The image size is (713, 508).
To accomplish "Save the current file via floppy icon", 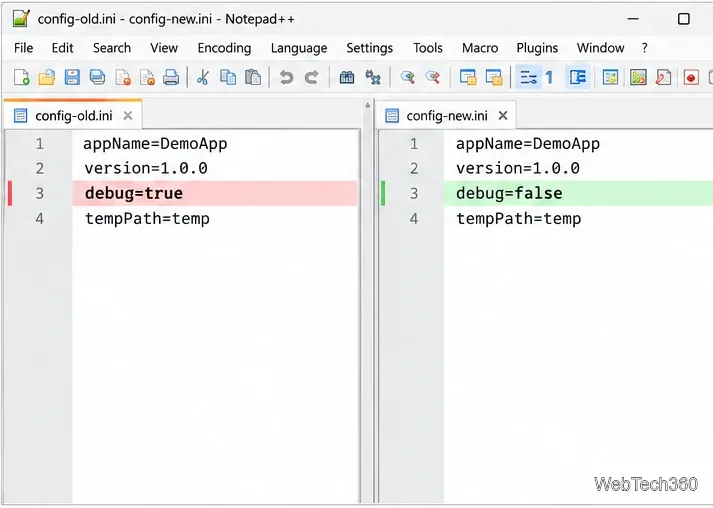I will (x=72, y=77).
